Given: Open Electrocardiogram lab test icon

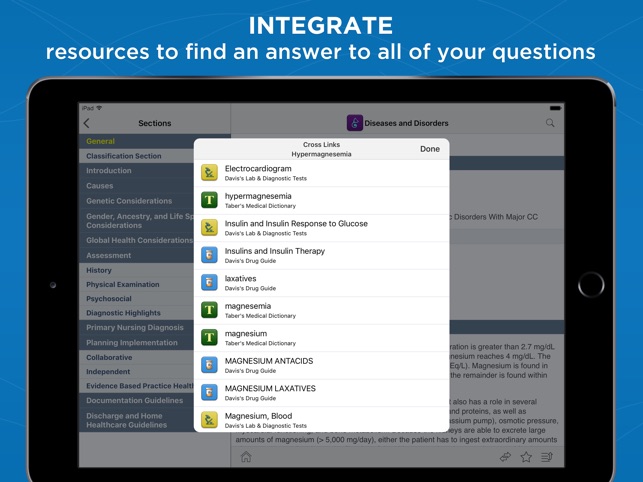Looking at the screenshot, I should (209, 173).
